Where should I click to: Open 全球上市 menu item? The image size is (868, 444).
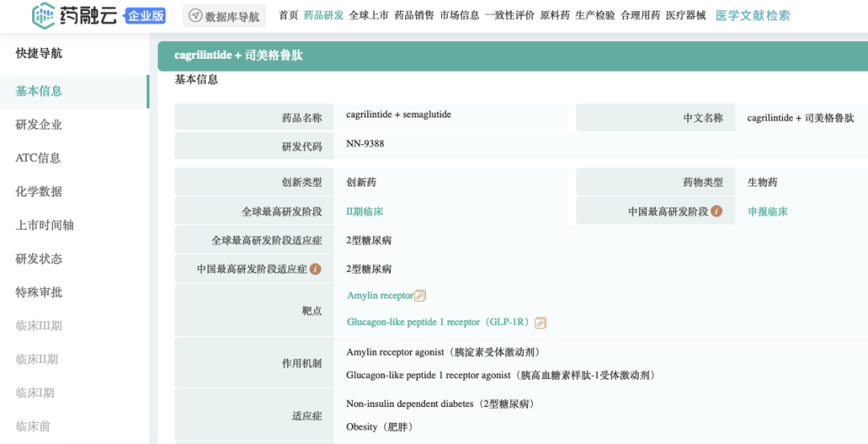(369, 15)
